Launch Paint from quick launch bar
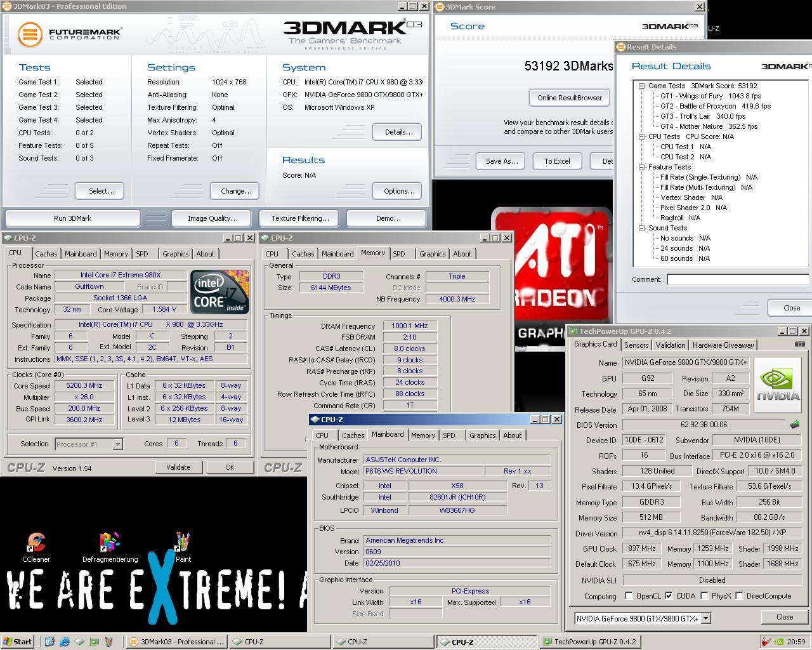 pos(108,642)
